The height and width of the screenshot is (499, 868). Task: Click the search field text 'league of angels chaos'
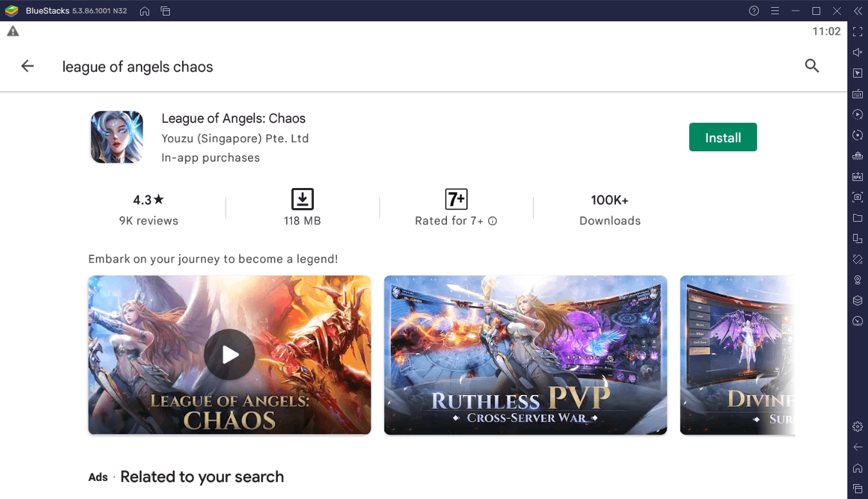[138, 67]
